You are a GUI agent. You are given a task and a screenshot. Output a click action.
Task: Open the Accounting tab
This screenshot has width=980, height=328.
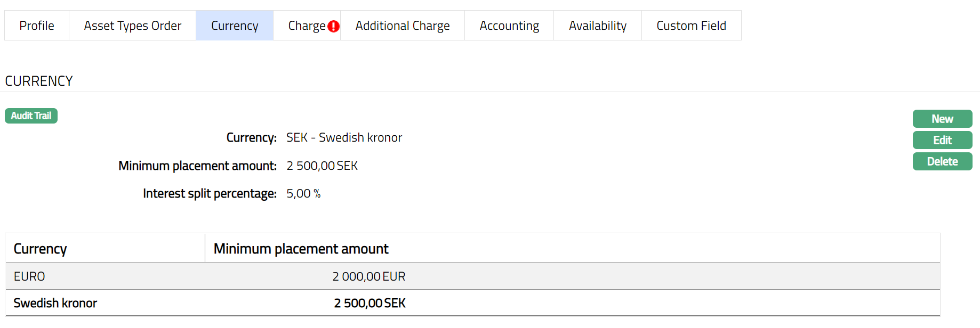pyautogui.click(x=509, y=26)
